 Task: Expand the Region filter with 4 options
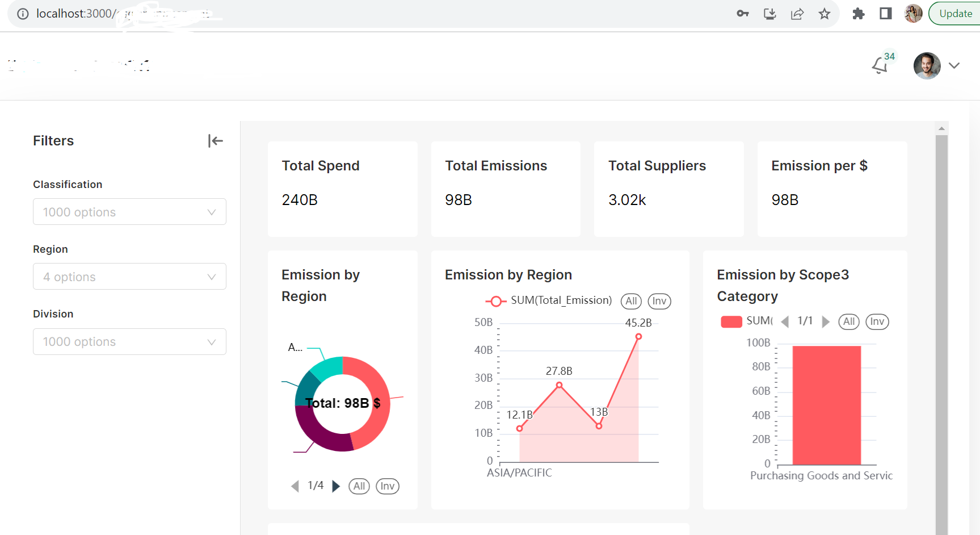129,277
